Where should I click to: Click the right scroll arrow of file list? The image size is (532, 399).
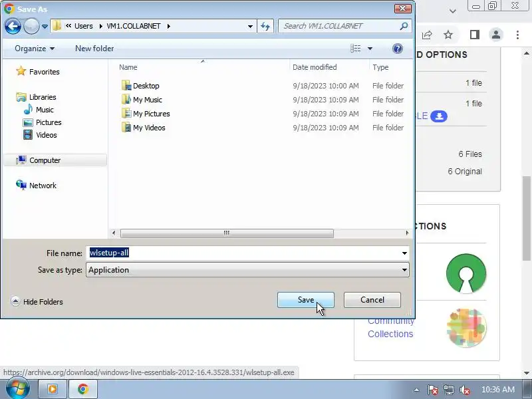407,233
